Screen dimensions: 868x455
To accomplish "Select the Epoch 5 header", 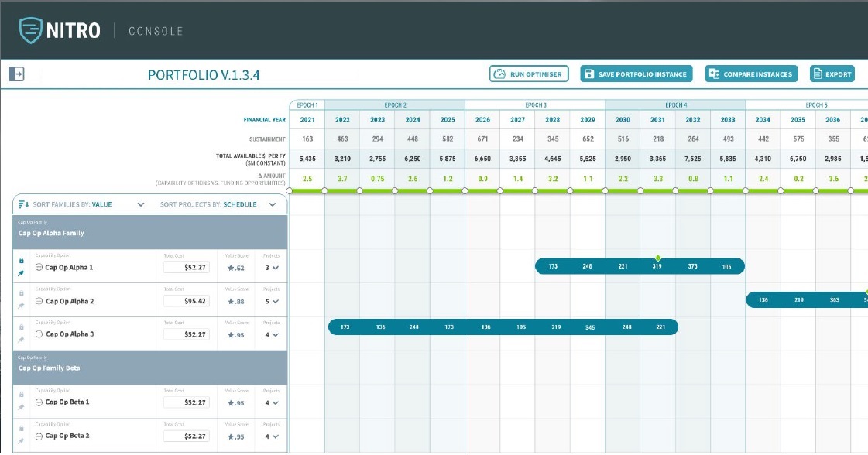I will click(x=807, y=104).
